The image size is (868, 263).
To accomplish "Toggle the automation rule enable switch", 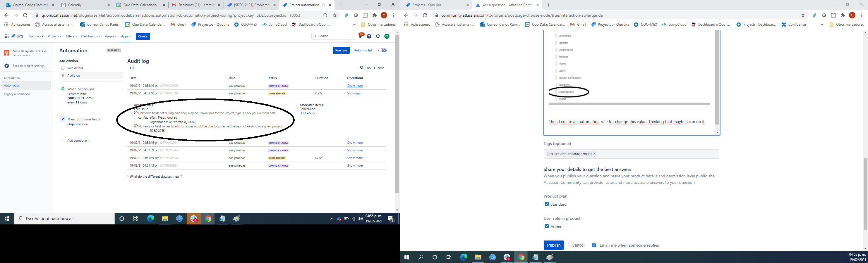I will click(x=382, y=51).
